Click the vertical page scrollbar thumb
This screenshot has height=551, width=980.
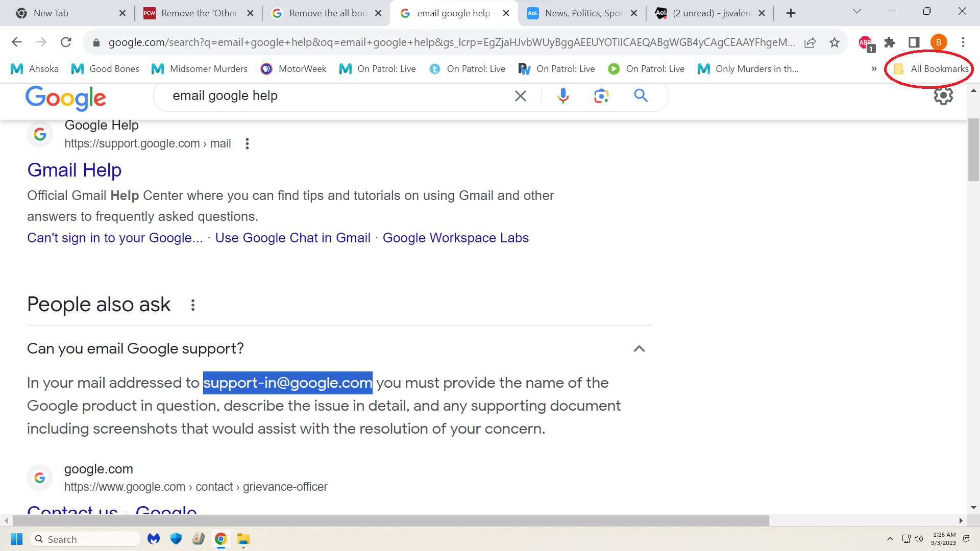pos(973,149)
